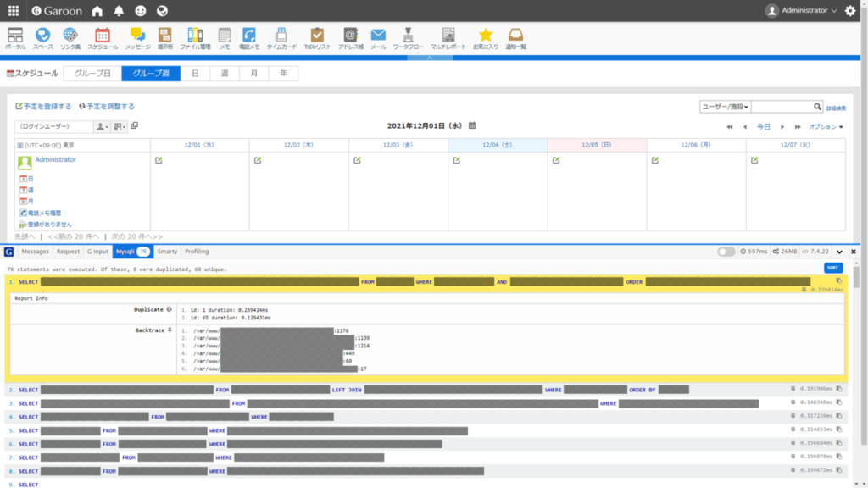This screenshot has height=488, width=868.
Task: Open date picker calendar icon
Action: click(472, 125)
